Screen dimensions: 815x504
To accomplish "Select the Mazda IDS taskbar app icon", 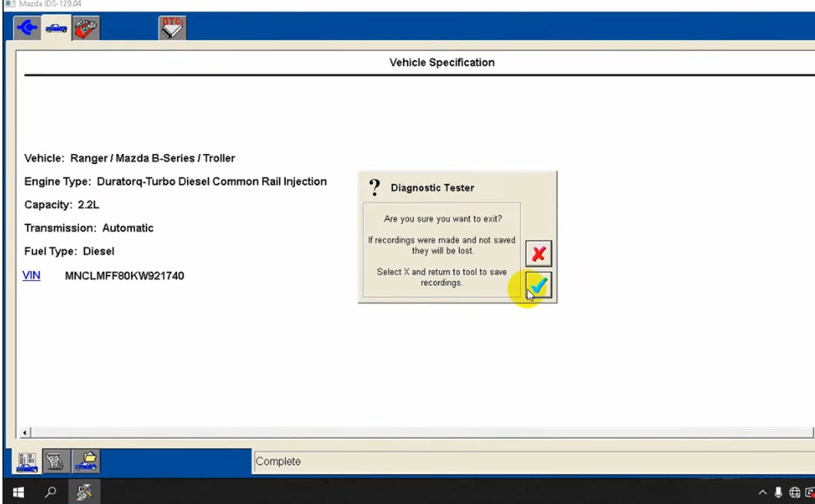I will pos(84,492).
